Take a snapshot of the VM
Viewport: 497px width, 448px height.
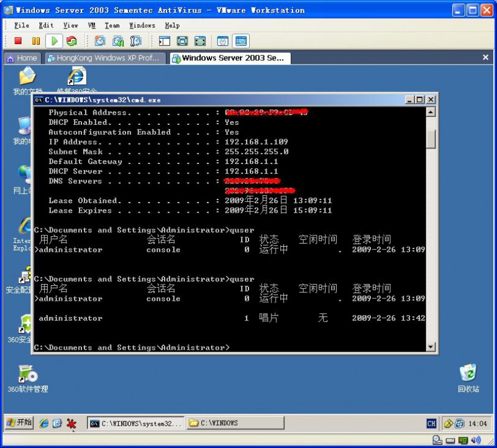coord(100,41)
